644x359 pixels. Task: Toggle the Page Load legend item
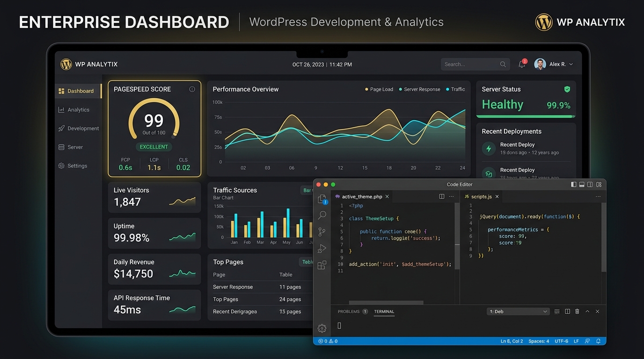pos(379,89)
